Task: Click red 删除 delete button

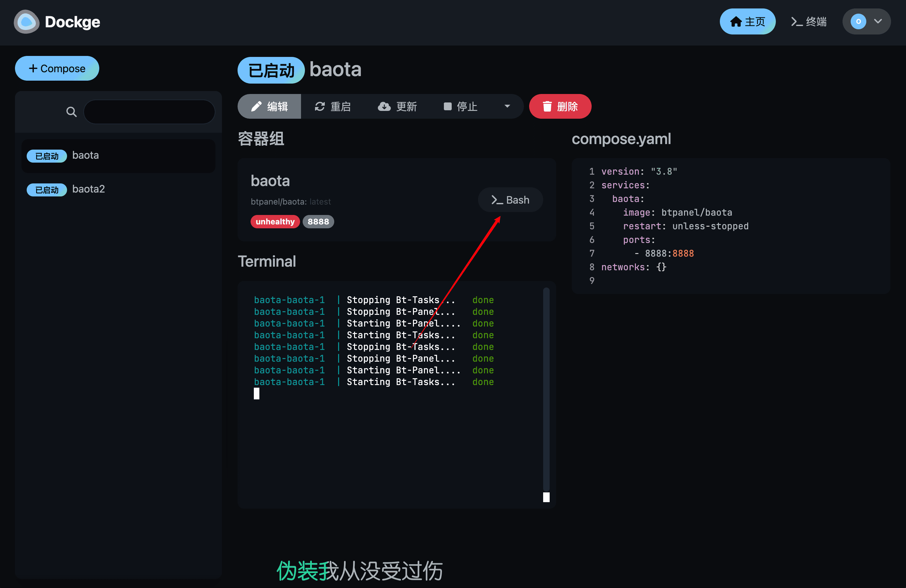Action: coord(560,106)
